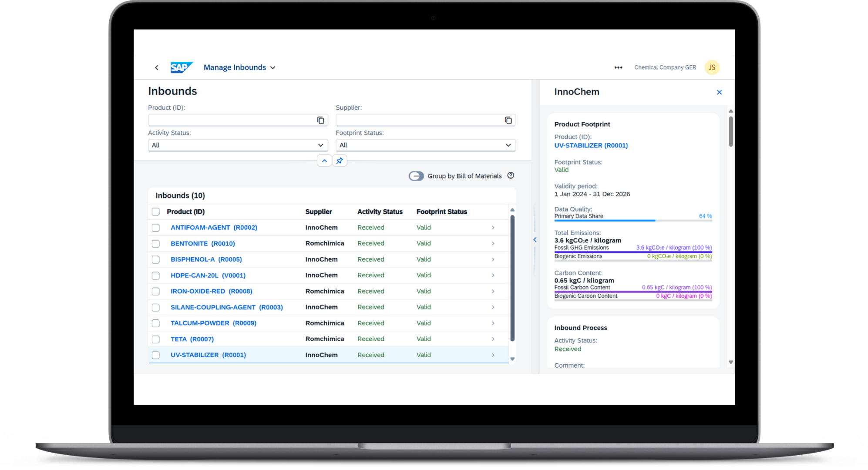Click the Fossil Carbon Content bar
Image resolution: width=868 pixels, height=470 pixels.
633,292
